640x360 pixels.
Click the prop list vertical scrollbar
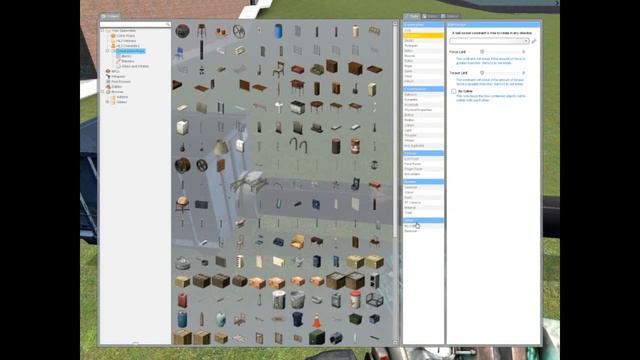pyautogui.click(x=395, y=183)
